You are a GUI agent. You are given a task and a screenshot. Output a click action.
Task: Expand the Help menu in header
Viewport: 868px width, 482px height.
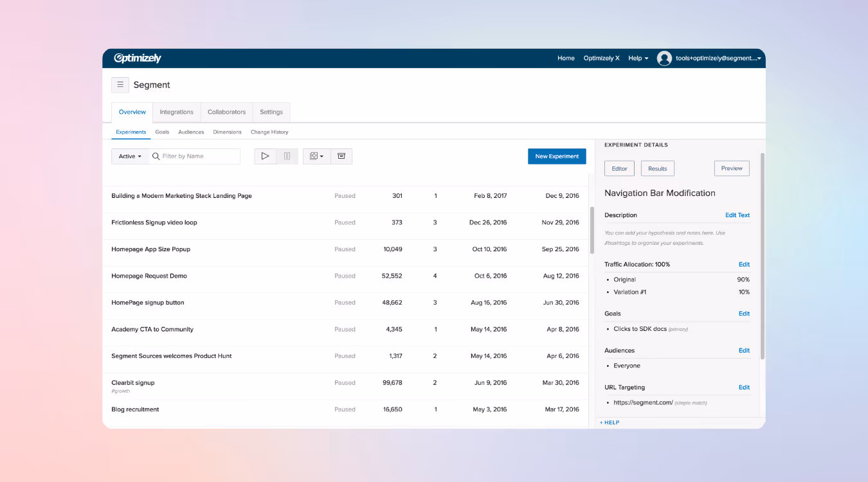[638, 58]
